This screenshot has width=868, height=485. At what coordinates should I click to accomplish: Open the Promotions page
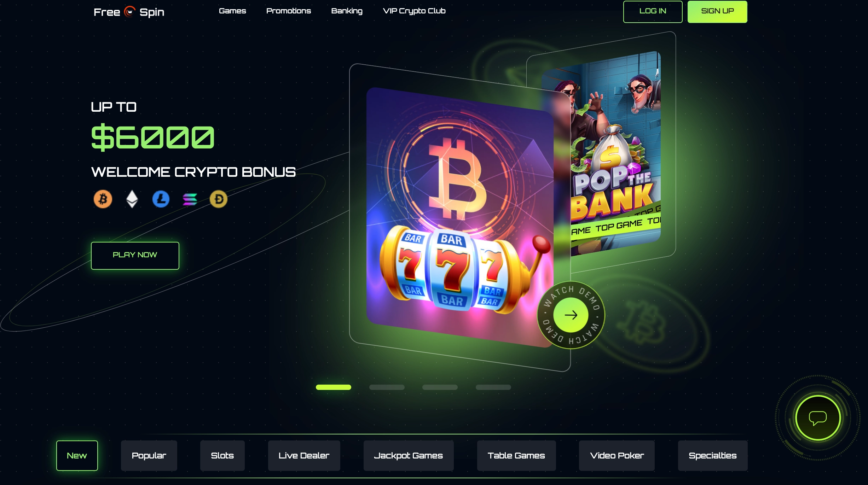coord(289,11)
